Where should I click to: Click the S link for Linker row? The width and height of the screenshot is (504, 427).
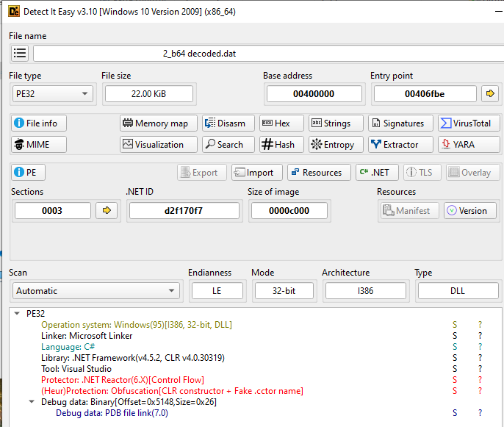click(x=455, y=336)
